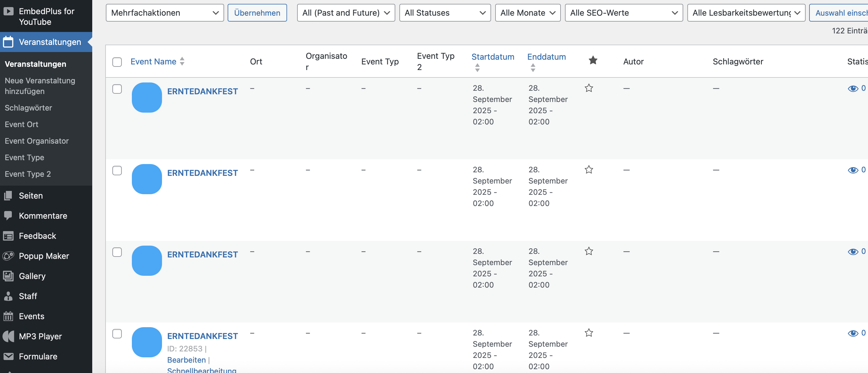868x373 pixels.
Task: Click the eye views icon in first event row
Action: pos(853,88)
